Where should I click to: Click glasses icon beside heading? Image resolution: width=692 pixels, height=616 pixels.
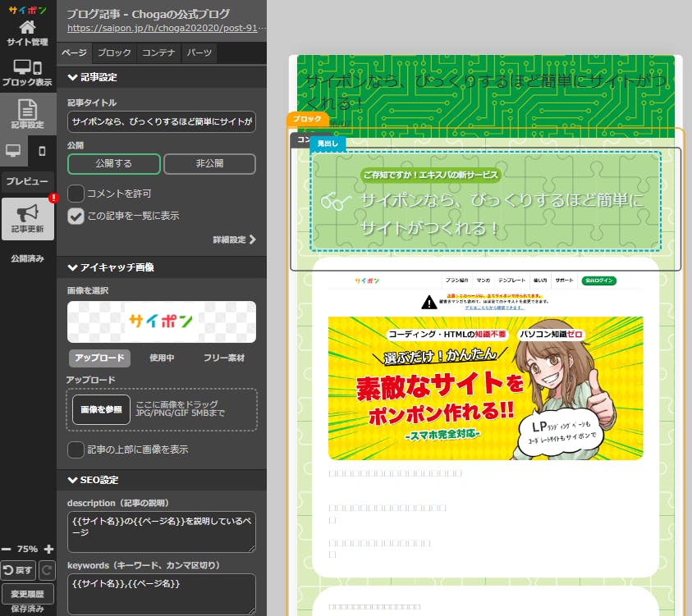pyautogui.click(x=337, y=202)
